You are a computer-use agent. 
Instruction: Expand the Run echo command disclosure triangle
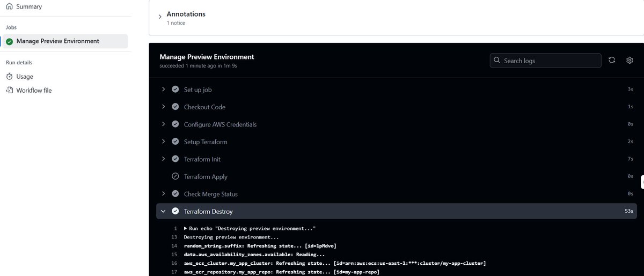[x=186, y=228]
